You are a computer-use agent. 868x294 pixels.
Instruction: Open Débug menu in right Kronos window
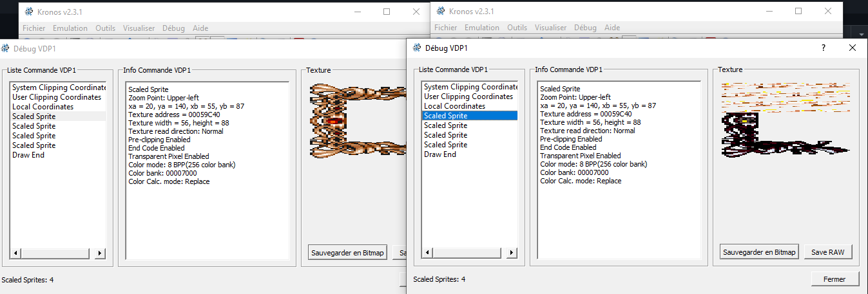[585, 28]
